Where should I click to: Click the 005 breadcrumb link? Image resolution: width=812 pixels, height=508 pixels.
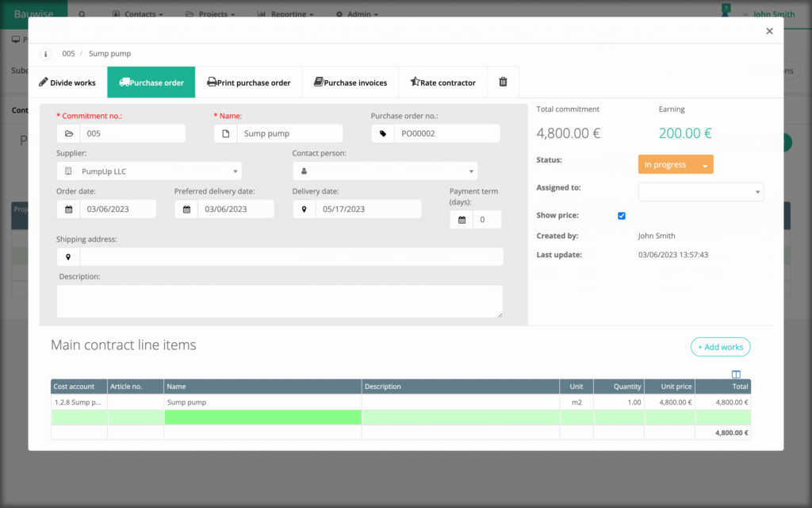pos(68,53)
